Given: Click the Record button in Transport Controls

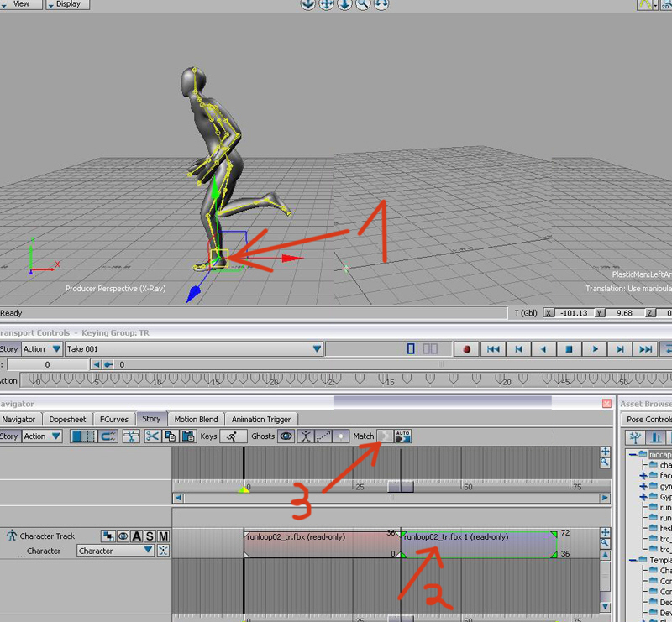Looking at the screenshot, I should pyautogui.click(x=466, y=348).
